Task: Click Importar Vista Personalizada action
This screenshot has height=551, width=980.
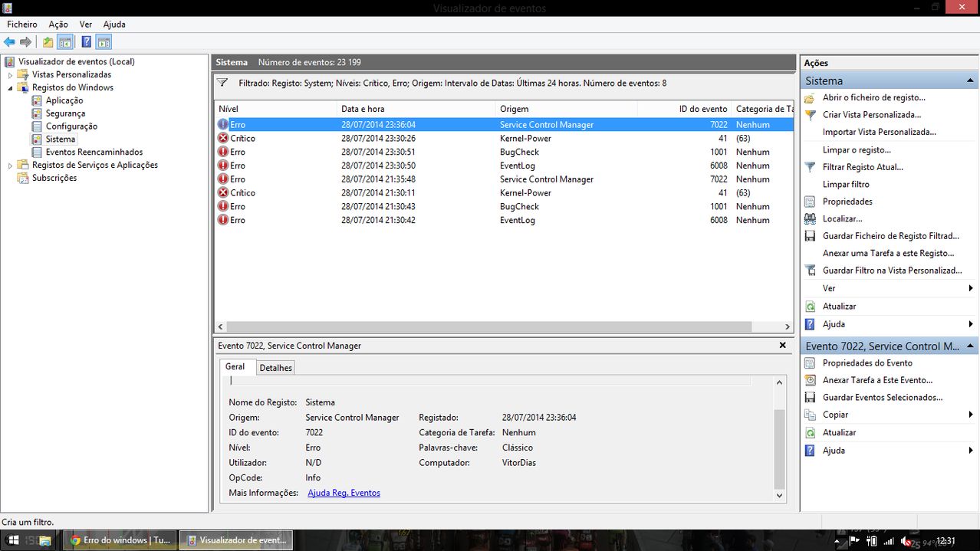Action: pos(880,133)
